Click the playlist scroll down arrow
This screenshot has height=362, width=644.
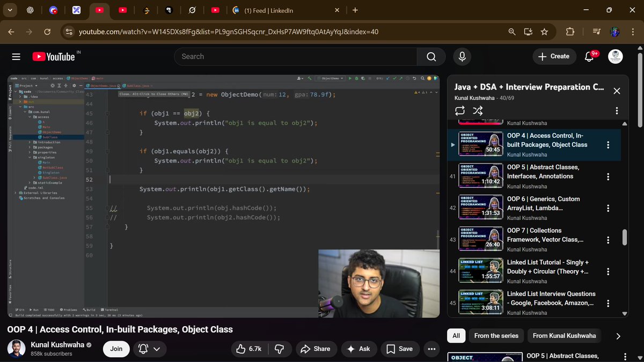pos(624,314)
